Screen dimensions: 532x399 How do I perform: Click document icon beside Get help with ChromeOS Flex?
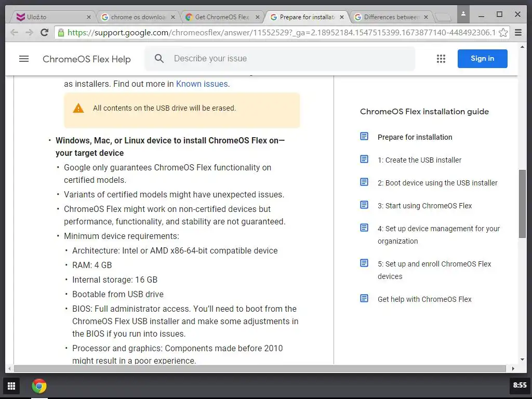(364, 299)
